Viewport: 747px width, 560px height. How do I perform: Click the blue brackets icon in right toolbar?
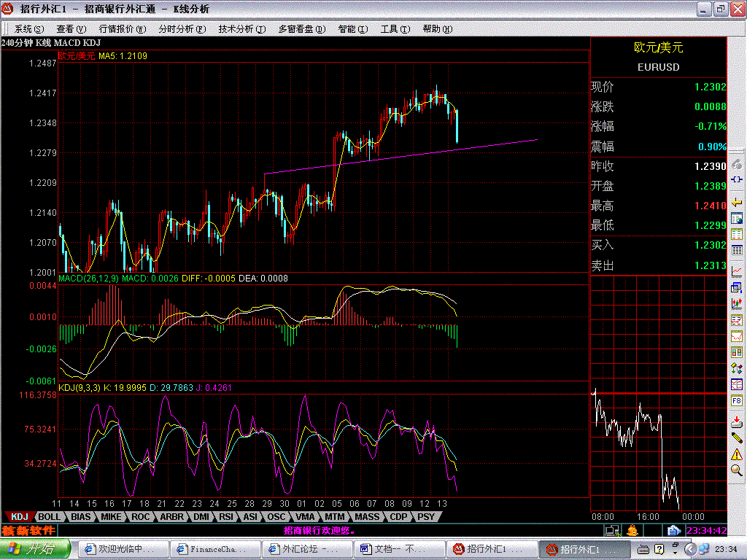click(x=737, y=179)
